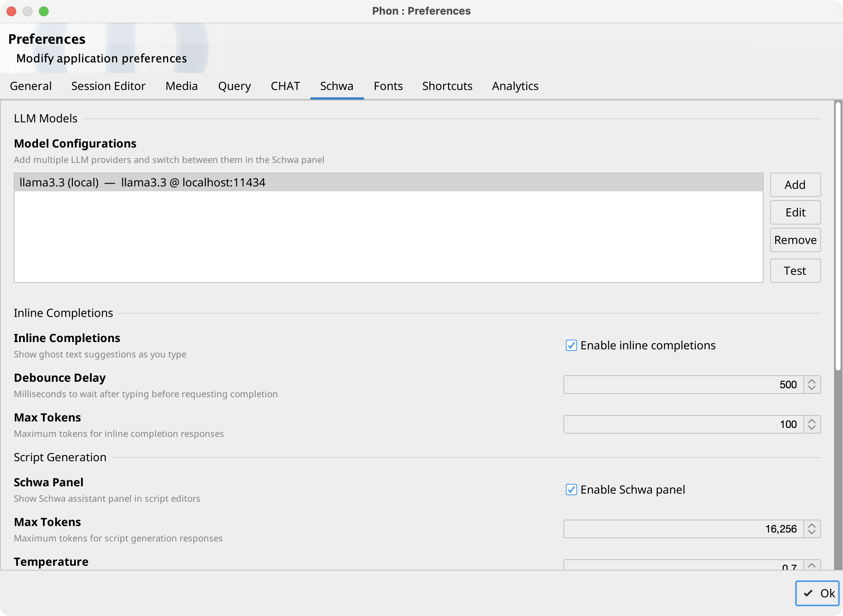Screen dimensions: 843x616
Task: Remove the selected model configuration
Action: click(795, 240)
